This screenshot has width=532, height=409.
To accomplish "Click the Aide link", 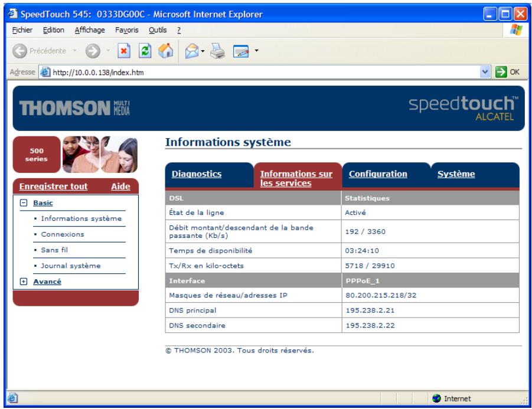I will (x=120, y=186).
